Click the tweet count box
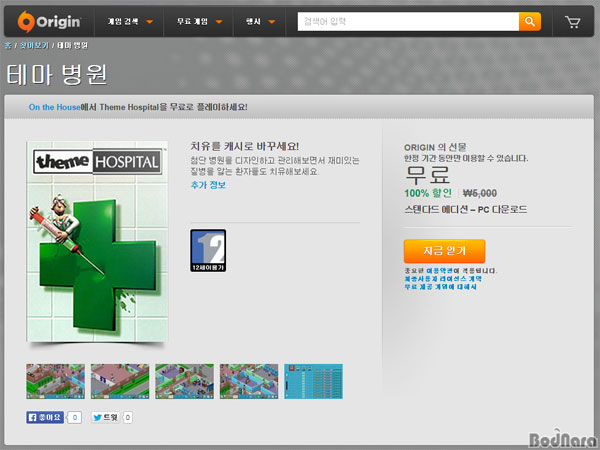This screenshot has height=450, width=600. 128,417
